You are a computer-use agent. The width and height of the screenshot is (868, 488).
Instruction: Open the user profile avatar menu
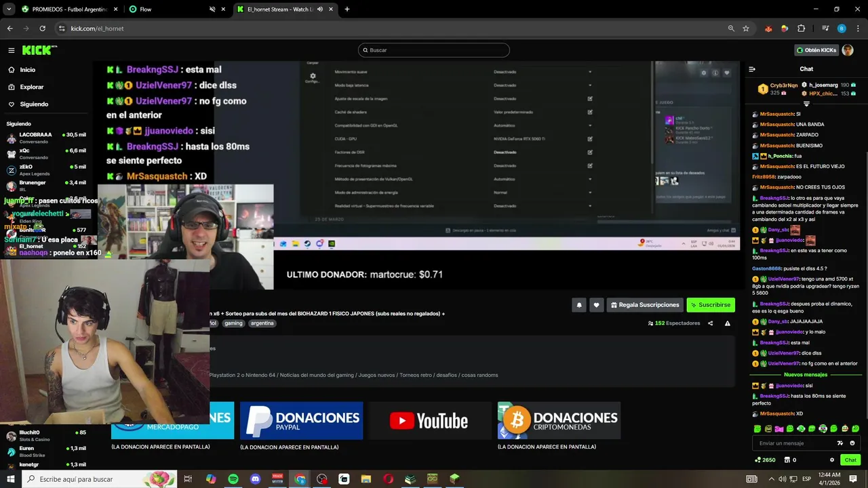(848, 50)
